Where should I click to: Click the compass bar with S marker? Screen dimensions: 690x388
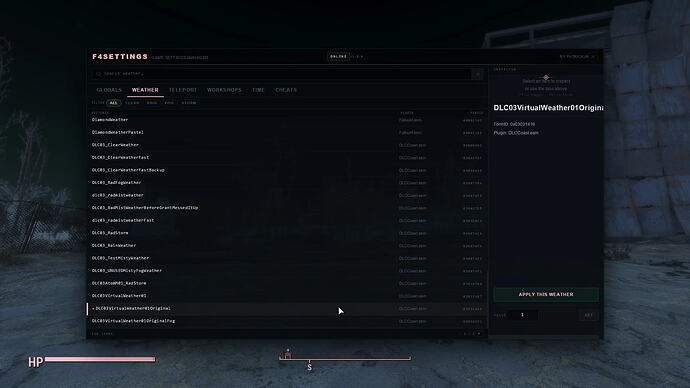click(x=345, y=359)
